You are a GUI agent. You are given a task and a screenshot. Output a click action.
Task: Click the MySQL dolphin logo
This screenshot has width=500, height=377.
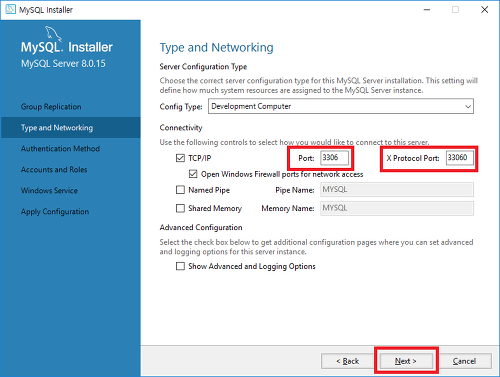click(x=53, y=34)
